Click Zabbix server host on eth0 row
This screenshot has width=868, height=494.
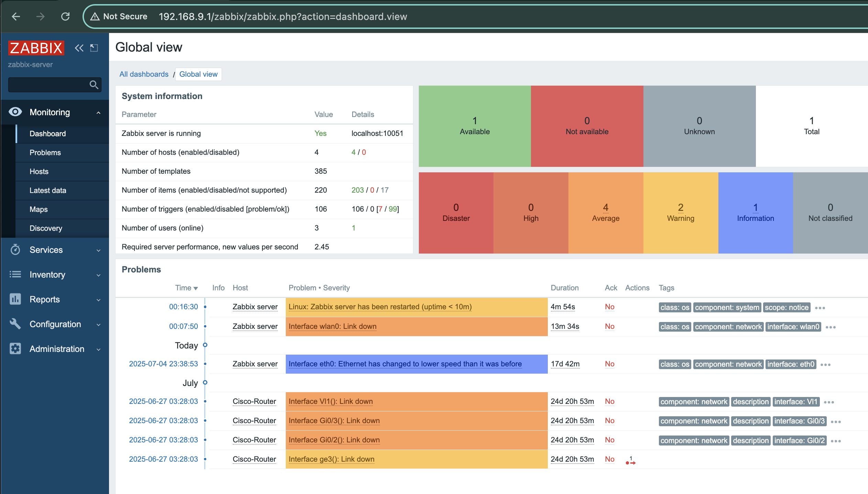tap(255, 364)
